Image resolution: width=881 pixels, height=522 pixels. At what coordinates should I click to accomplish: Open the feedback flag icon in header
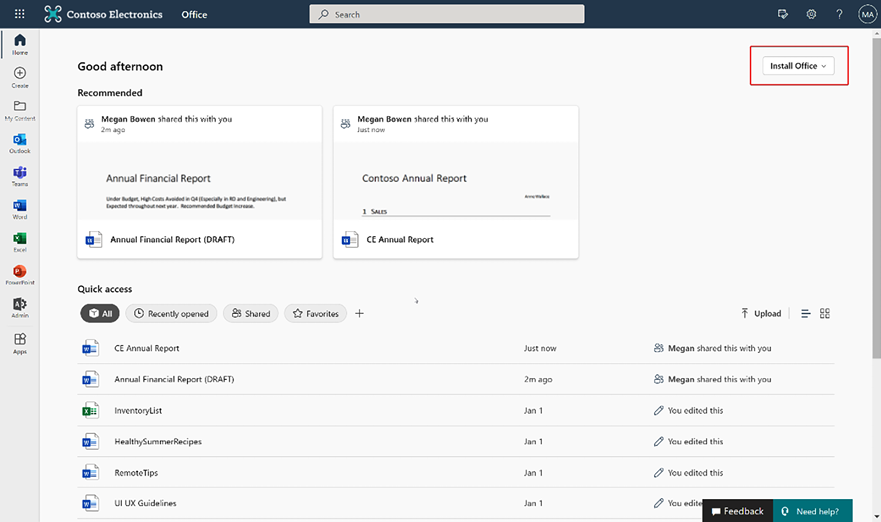[783, 14]
